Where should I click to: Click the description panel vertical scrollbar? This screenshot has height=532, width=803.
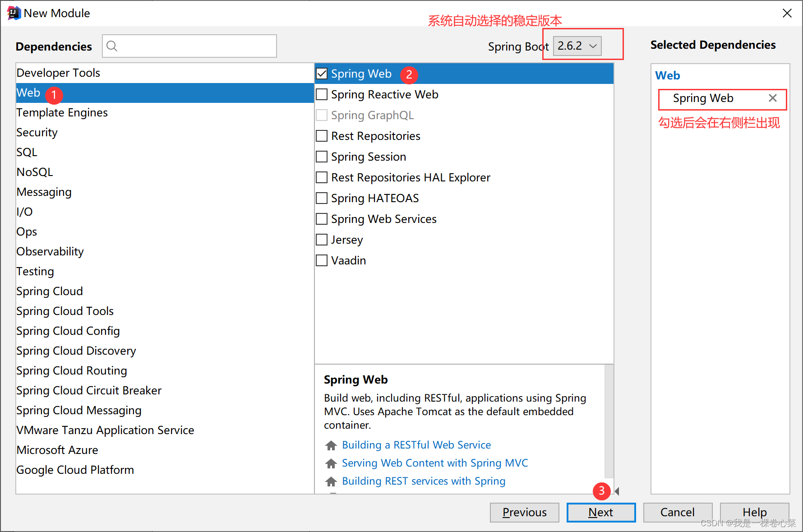point(609,421)
